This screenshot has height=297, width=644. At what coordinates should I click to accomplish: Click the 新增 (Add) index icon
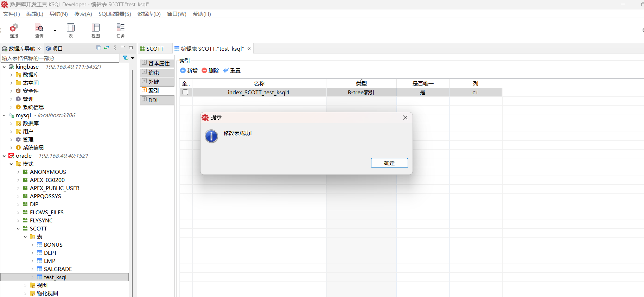point(183,70)
